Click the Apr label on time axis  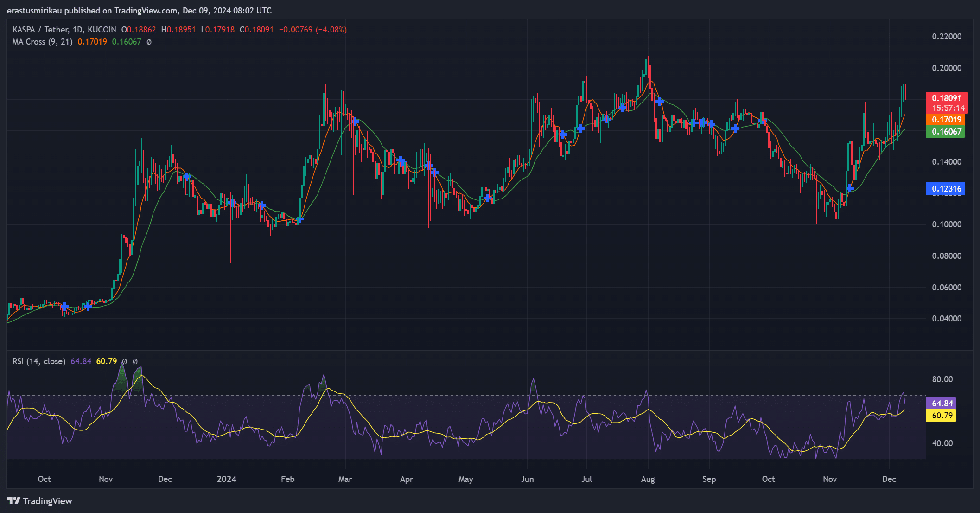coord(407,479)
